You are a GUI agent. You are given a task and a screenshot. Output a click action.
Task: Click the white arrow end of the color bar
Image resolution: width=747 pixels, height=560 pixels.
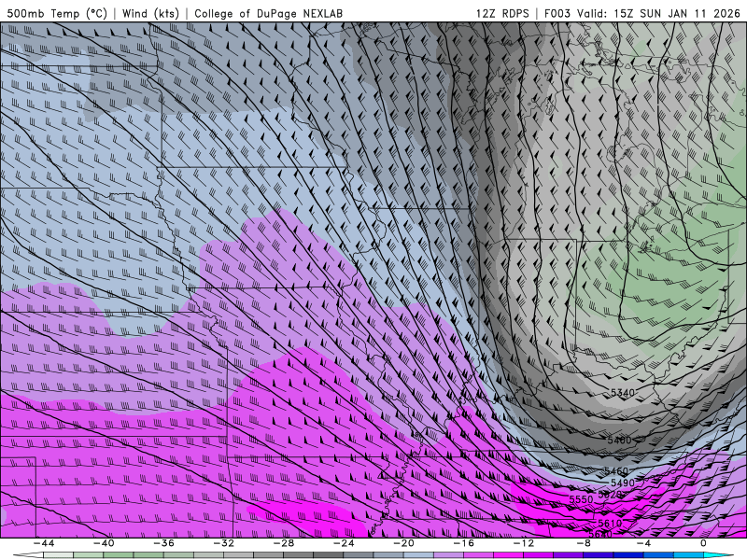(x=28, y=555)
